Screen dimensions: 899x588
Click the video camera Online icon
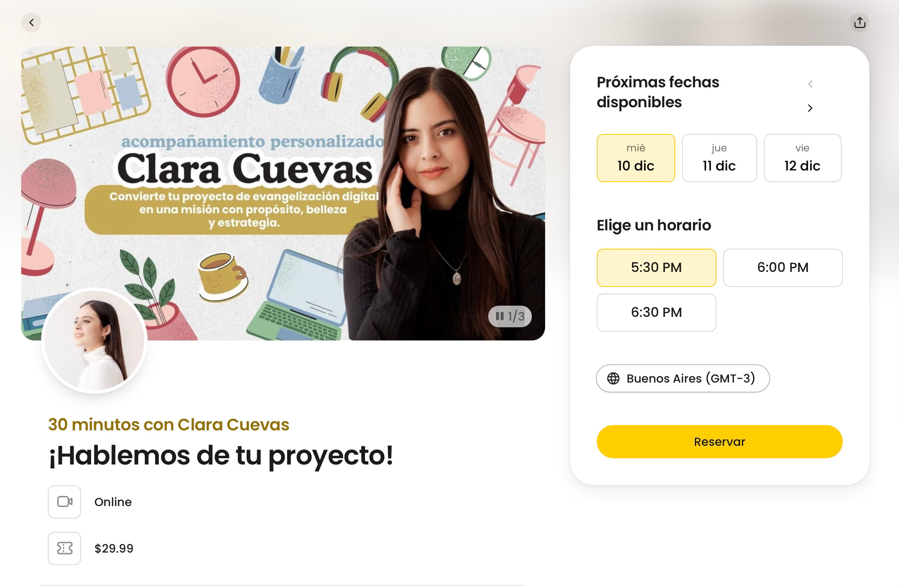[x=64, y=502]
